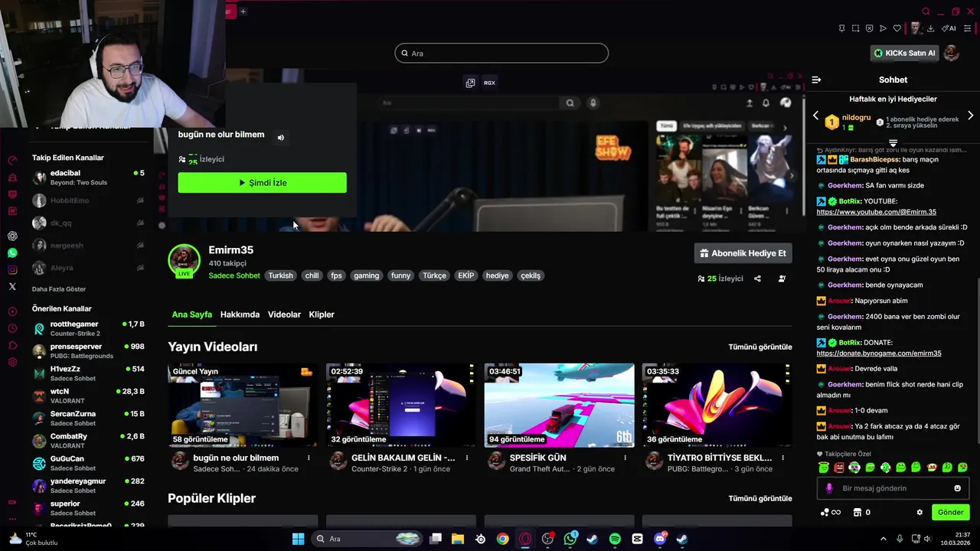Click the pop-out video icon beside RGX
This screenshot has width=980, height=551.
point(470,83)
